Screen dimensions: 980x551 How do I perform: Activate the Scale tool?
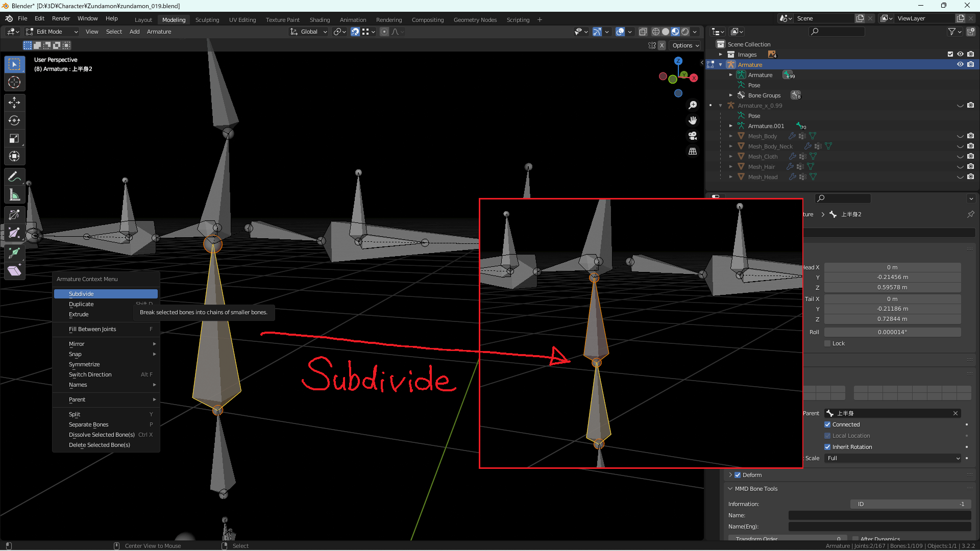point(14,138)
